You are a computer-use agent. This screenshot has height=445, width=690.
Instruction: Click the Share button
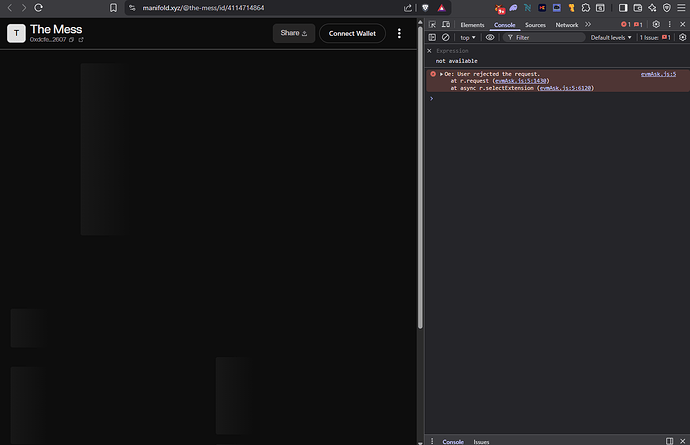293,33
